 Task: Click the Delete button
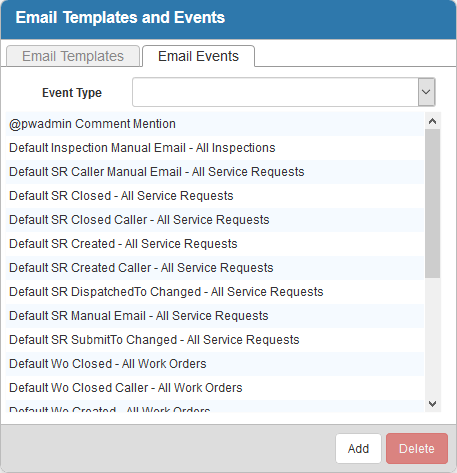click(417, 448)
